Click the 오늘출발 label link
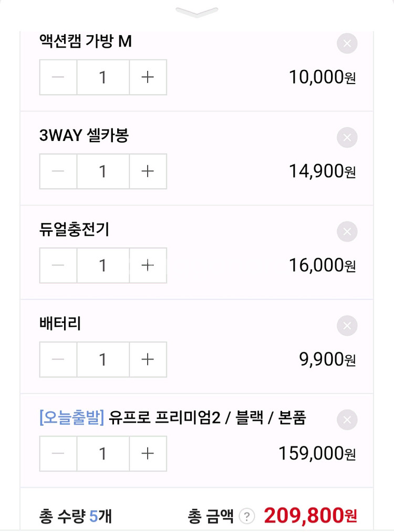This screenshot has width=394, height=532. tap(72, 418)
